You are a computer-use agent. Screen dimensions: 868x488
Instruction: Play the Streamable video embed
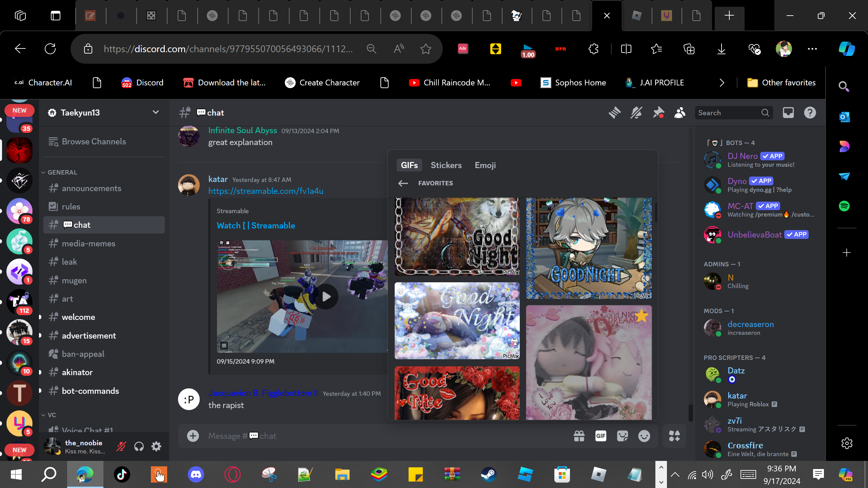(326, 297)
